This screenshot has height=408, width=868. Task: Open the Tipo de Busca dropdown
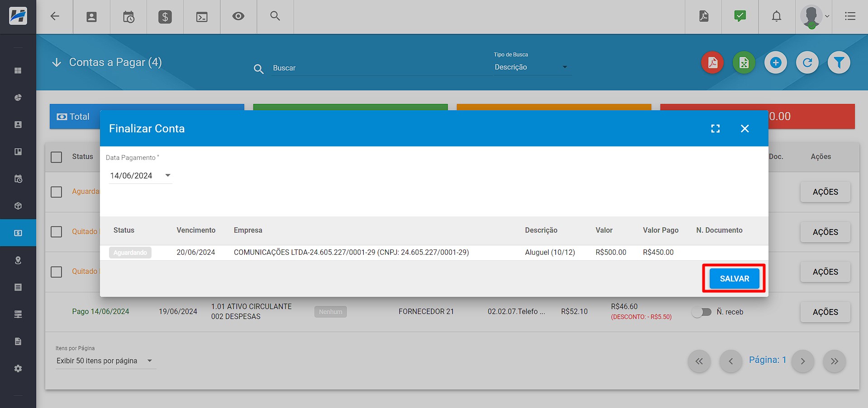532,67
